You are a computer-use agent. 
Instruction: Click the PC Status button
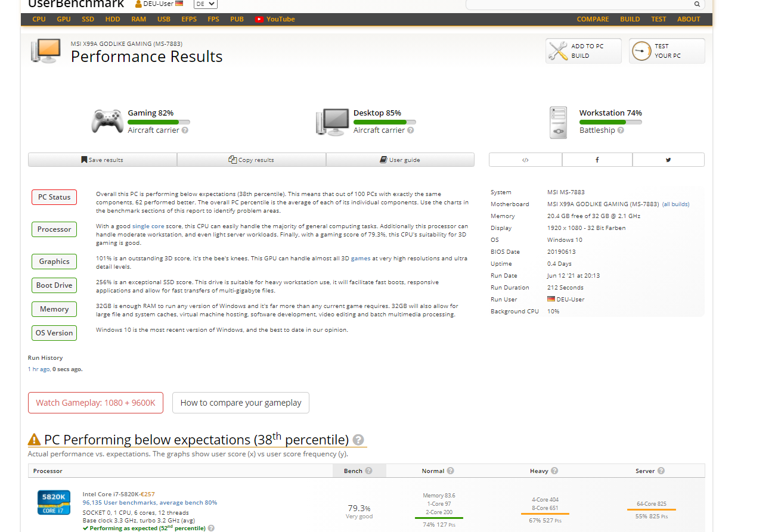54,197
